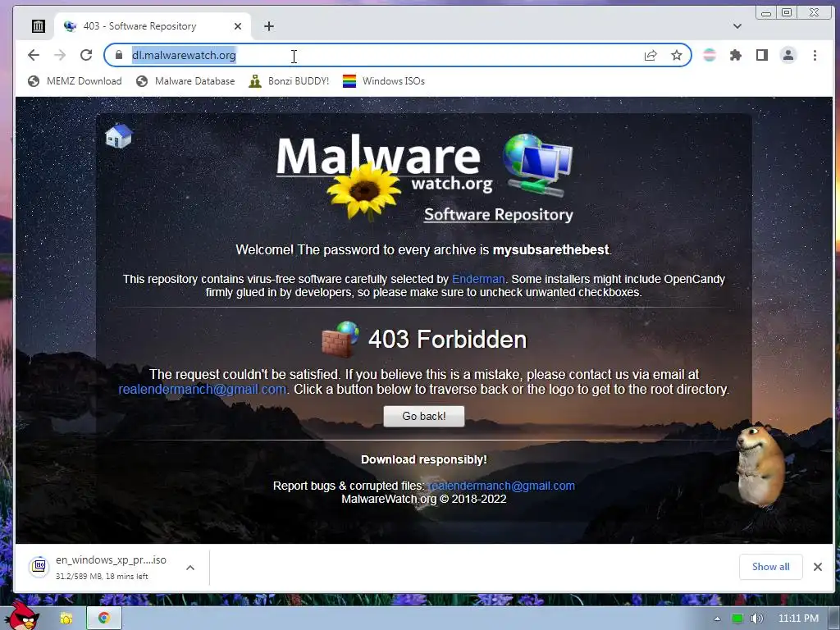Open the tab search dropdown chevron
The width and height of the screenshot is (840, 630).
pos(737,26)
